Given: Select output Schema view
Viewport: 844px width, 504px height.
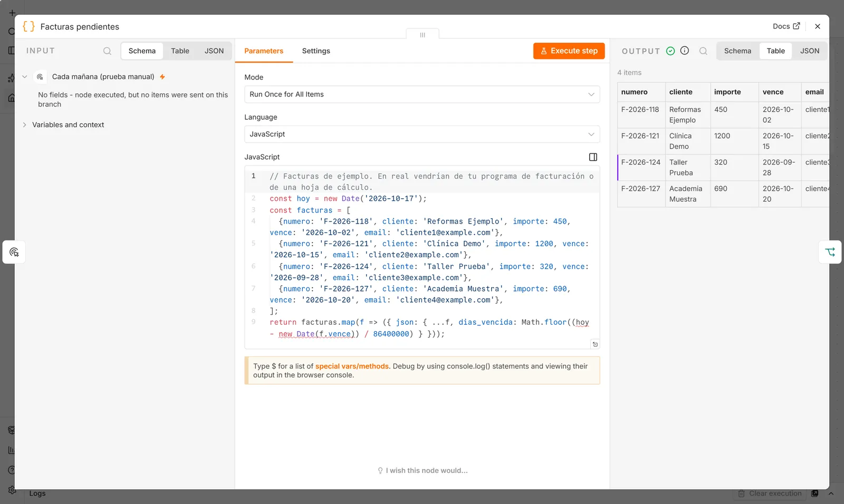Looking at the screenshot, I should click(x=737, y=51).
